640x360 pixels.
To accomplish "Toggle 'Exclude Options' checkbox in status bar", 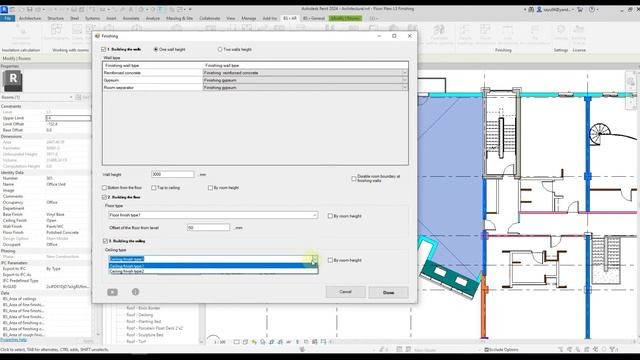I will pyautogui.click(x=487, y=350).
